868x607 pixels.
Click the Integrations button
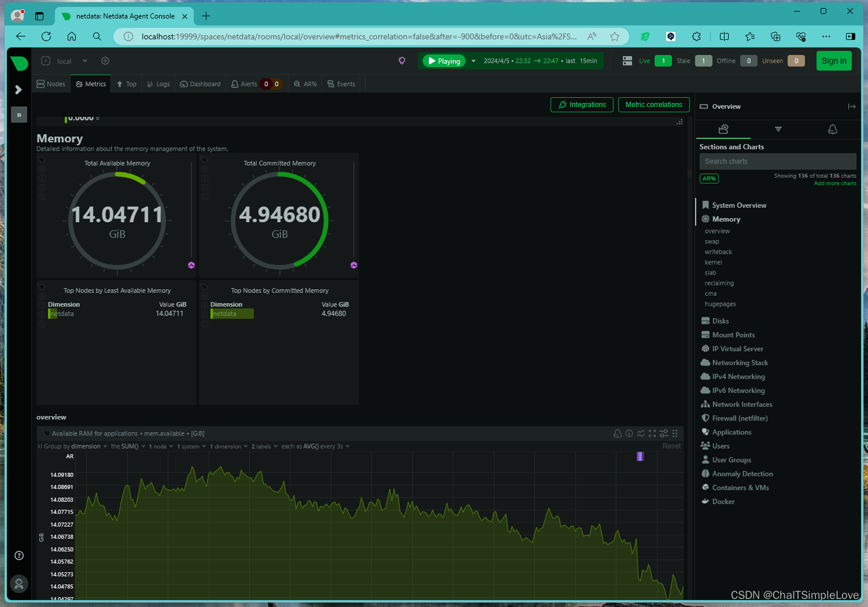coord(582,105)
